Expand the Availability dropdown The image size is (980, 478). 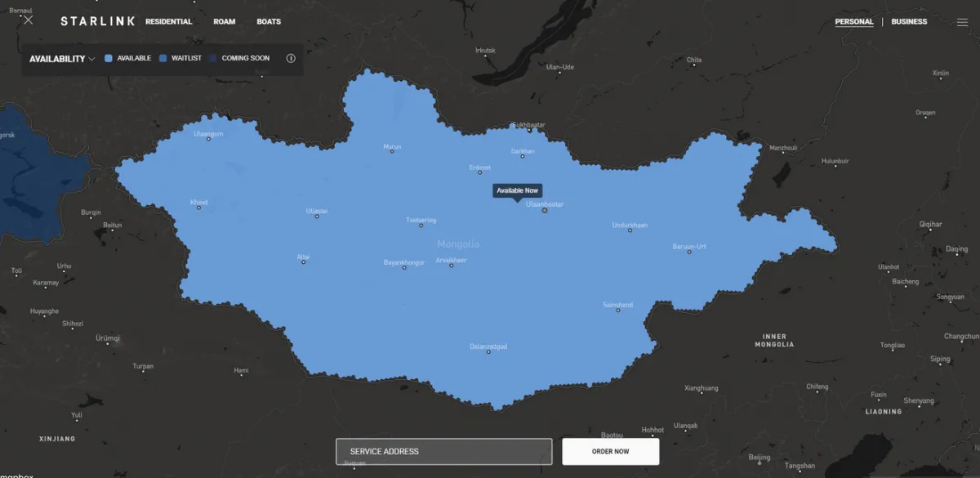tap(62, 59)
